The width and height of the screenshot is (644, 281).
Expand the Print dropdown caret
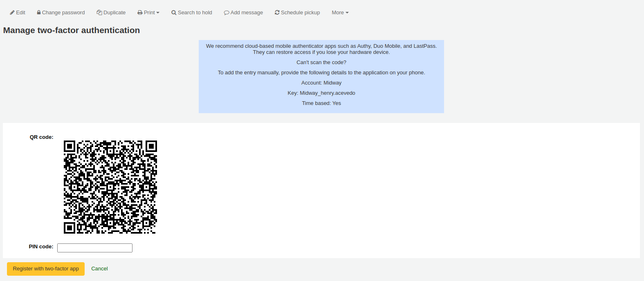158,13
